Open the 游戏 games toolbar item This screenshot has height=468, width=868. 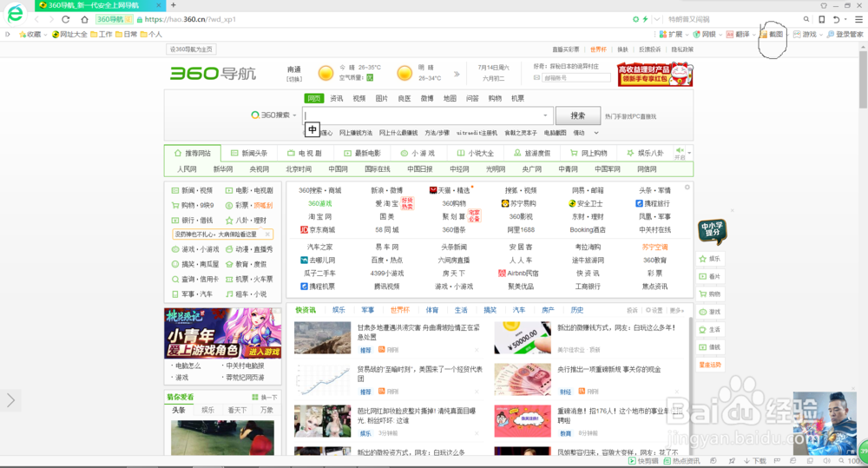coord(806,35)
